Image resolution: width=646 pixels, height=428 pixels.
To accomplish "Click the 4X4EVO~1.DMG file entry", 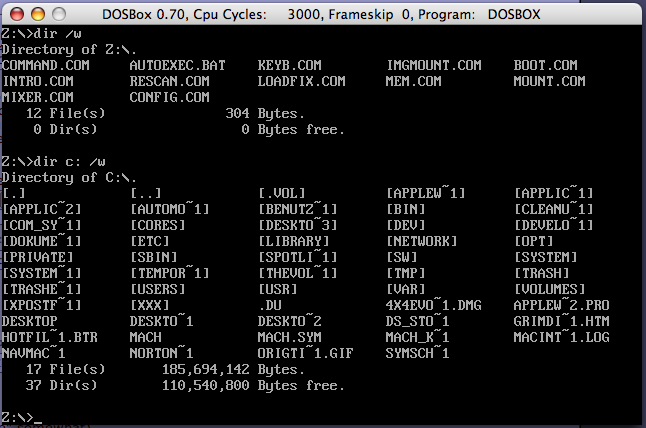I will click(x=434, y=305).
